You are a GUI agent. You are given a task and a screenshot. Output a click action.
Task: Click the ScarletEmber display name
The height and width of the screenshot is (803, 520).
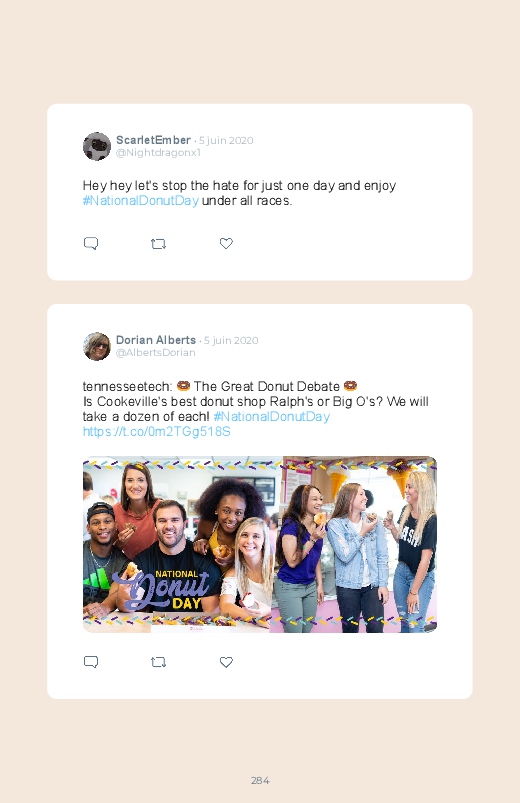(153, 140)
